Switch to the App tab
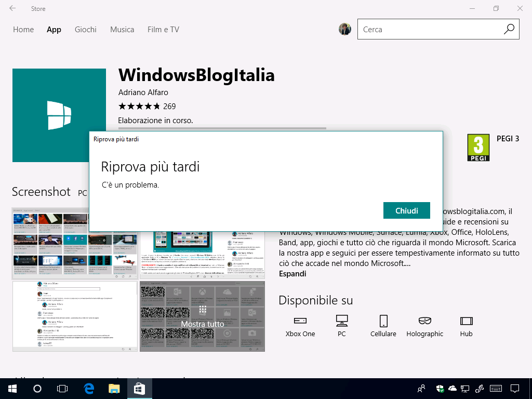Image resolution: width=532 pixels, height=399 pixels. point(54,30)
